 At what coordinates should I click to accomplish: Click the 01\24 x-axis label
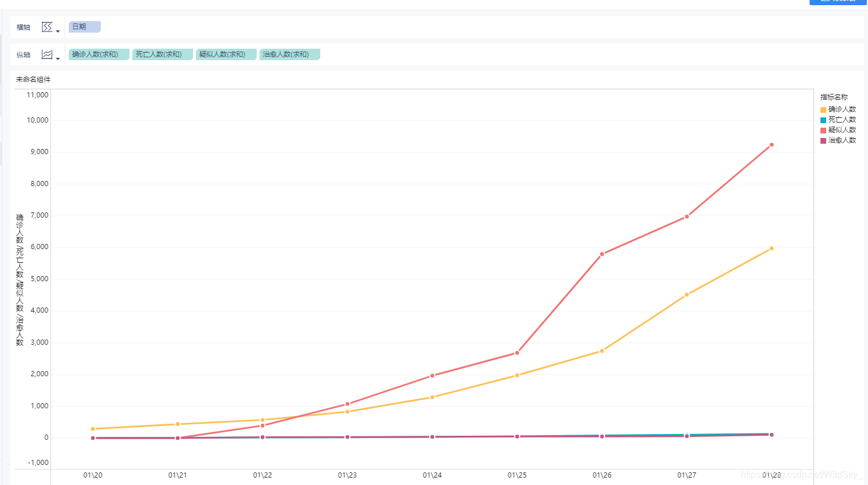pos(433,475)
